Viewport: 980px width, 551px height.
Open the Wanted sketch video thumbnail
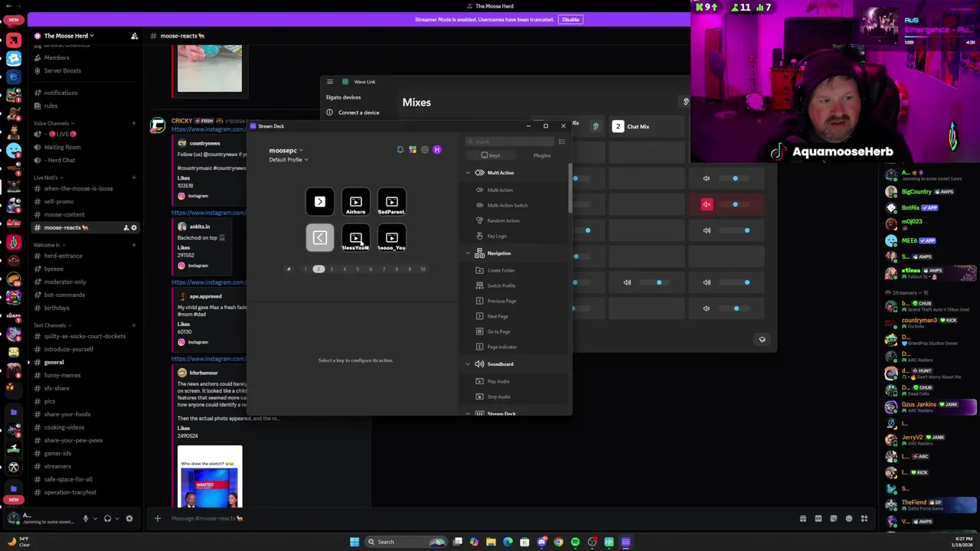[210, 477]
